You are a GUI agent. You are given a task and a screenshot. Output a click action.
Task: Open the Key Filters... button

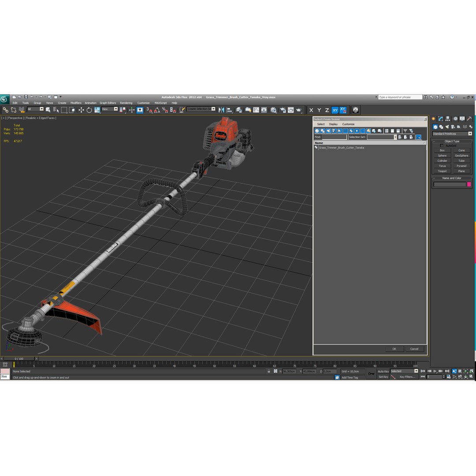(407, 377)
